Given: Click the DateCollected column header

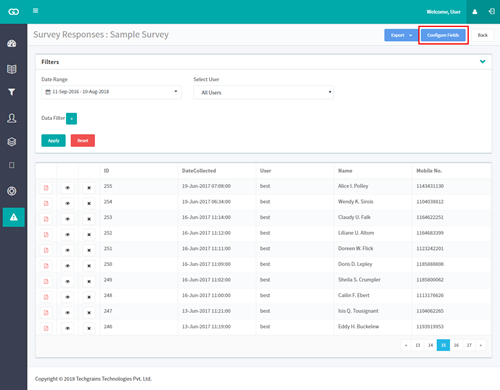Looking at the screenshot, I should [x=199, y=171].
